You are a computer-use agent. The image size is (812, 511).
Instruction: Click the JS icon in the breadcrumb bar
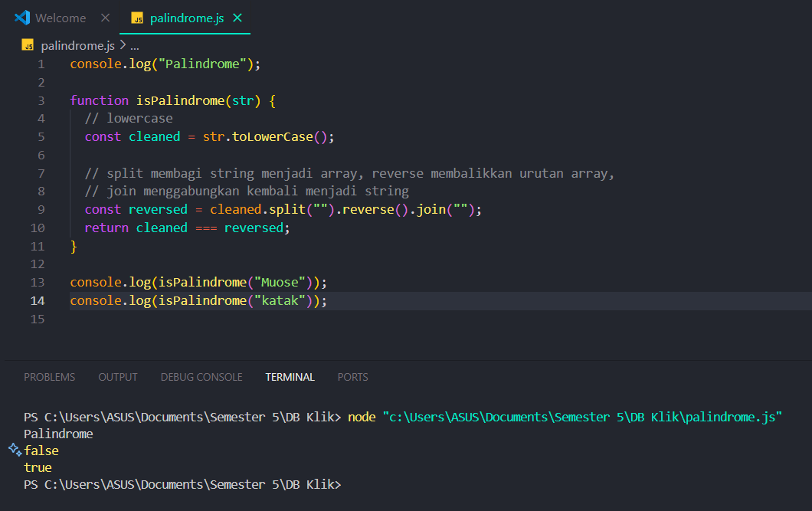click(x=28, y=45)
